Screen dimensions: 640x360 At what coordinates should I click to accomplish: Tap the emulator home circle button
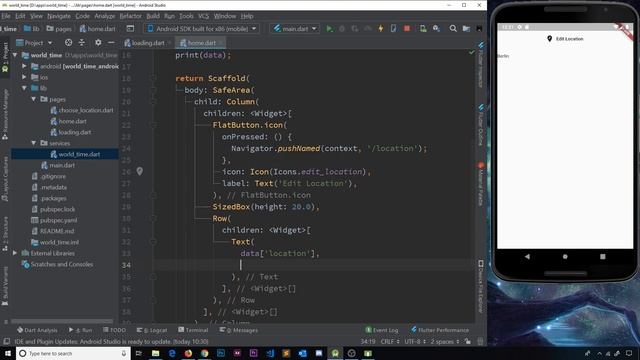565,256
